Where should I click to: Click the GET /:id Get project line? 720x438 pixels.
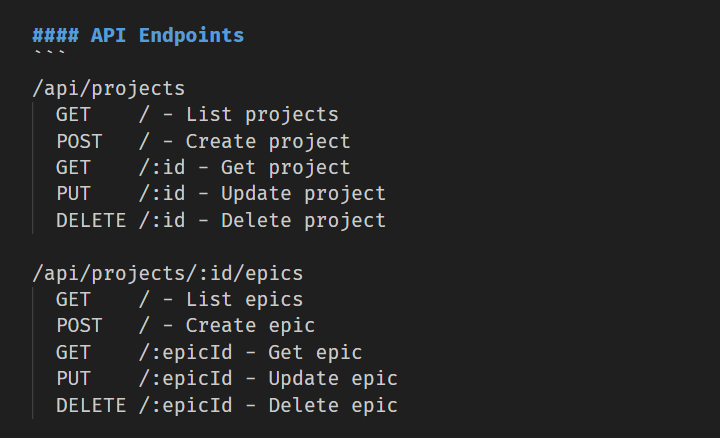point(203,168)
